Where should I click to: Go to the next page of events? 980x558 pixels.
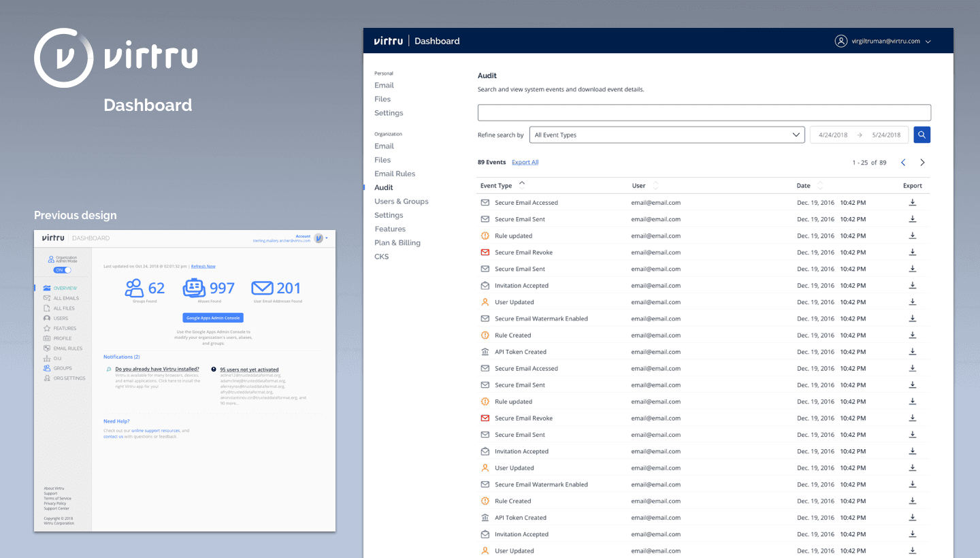(922, 163)
